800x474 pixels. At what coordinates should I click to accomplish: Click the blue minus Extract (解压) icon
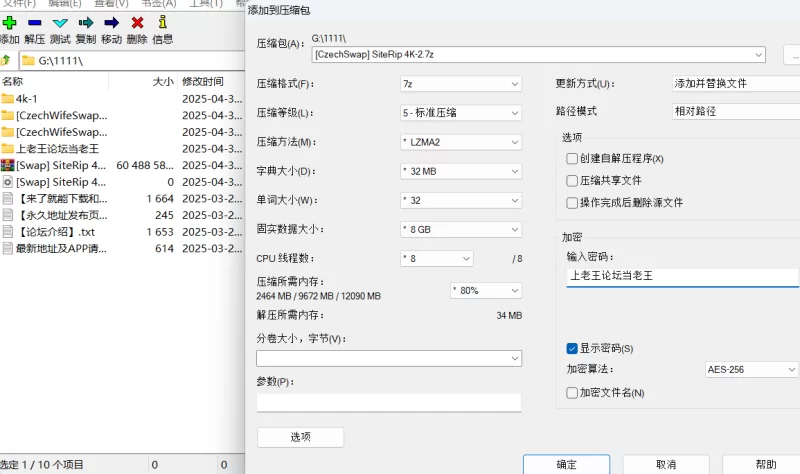coord(35,22)
